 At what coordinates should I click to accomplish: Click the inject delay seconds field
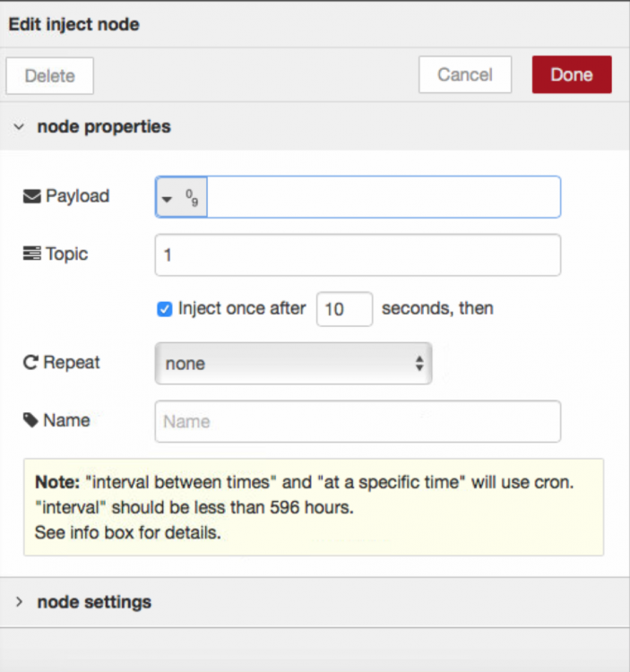[344, 309]
